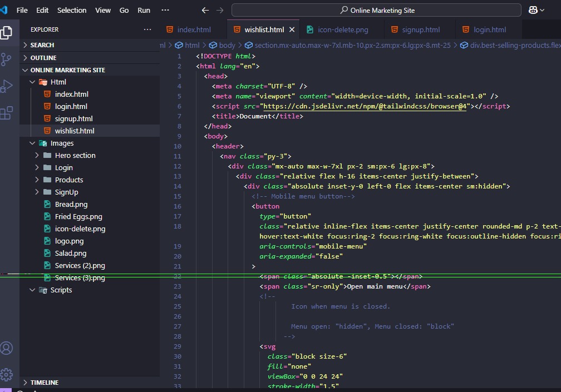The height and width of the screenshot is (392, 561).
Task: Click the div.best-selling-products breadcrumb item
Action: (510, 46)
